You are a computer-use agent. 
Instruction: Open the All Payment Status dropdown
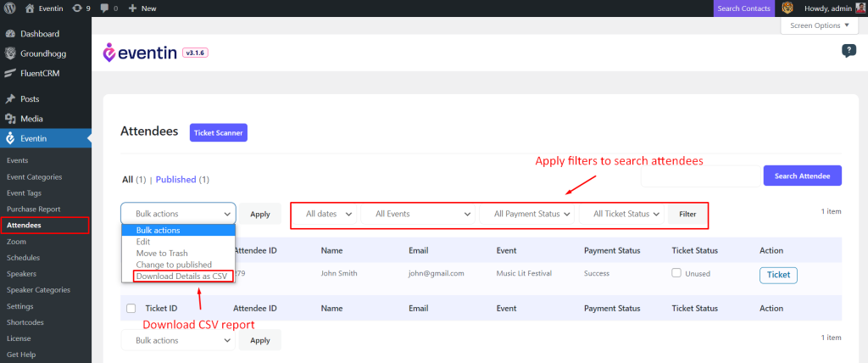point(527,214)
